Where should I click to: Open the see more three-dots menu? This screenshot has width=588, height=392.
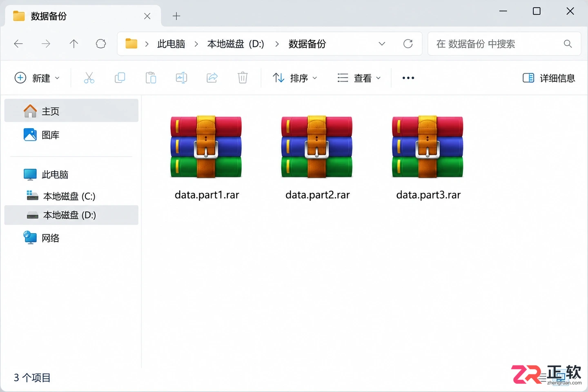tap(408, 78)
